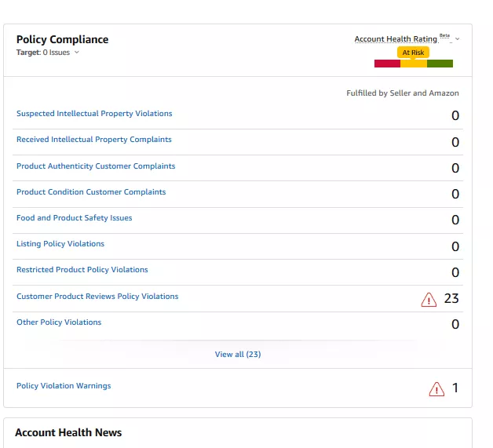Expand the Target: 0 Issues chevron
This screenshot has width=493, height=448.
pos(77,52)
